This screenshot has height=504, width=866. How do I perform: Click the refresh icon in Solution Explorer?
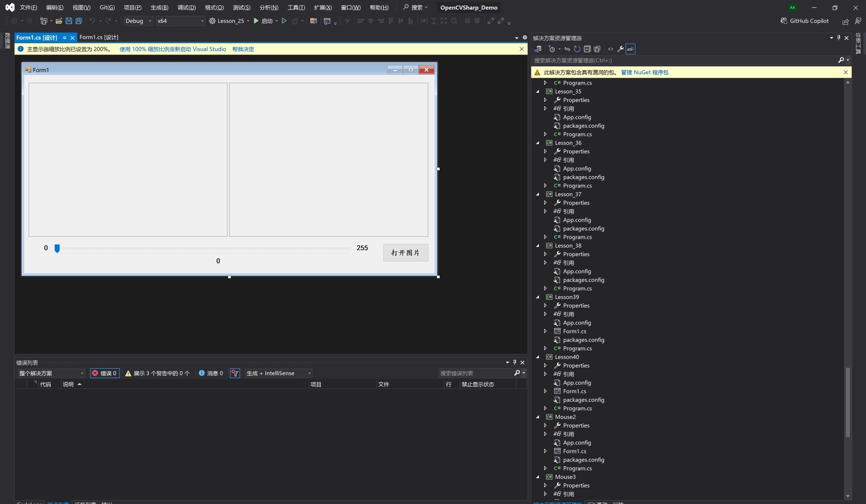pos(577,49)
